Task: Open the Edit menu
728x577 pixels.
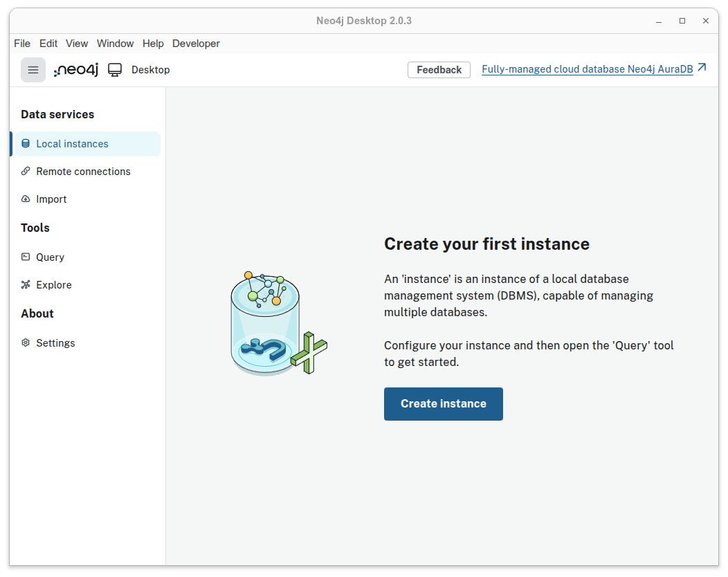Action: pyautogui.click(x=48, y=44)
